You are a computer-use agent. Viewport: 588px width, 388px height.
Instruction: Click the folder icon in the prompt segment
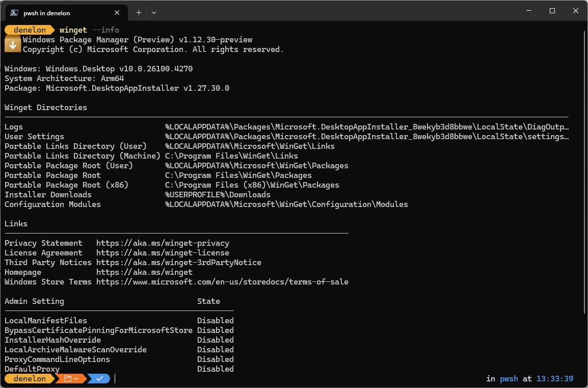coord(67,379)
